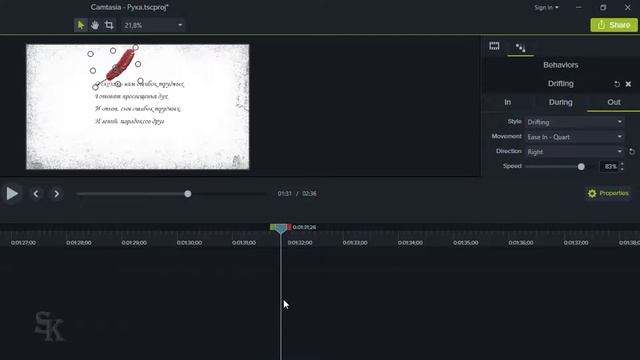
Task: Click the Speed slider handle
Action: [581, 167]
